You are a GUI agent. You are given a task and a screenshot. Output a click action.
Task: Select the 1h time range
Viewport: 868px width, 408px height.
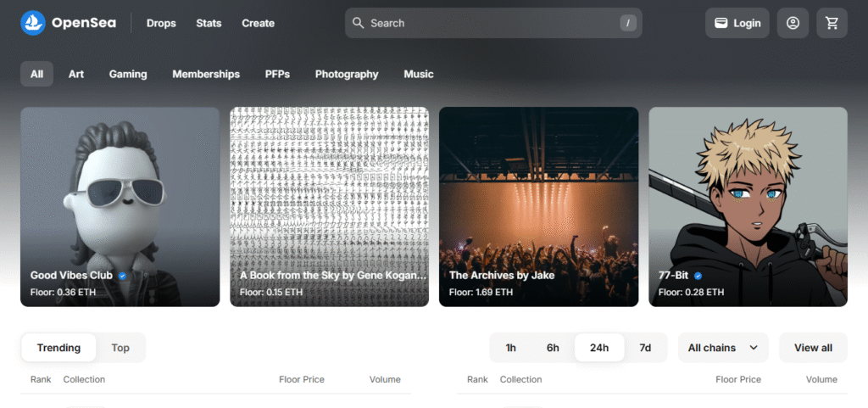pos(510,348)
